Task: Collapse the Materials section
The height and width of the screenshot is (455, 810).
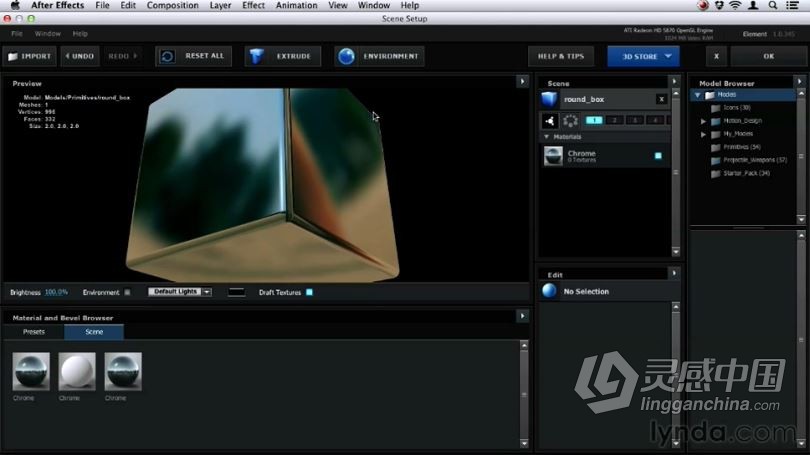Action: coord(546,137)
